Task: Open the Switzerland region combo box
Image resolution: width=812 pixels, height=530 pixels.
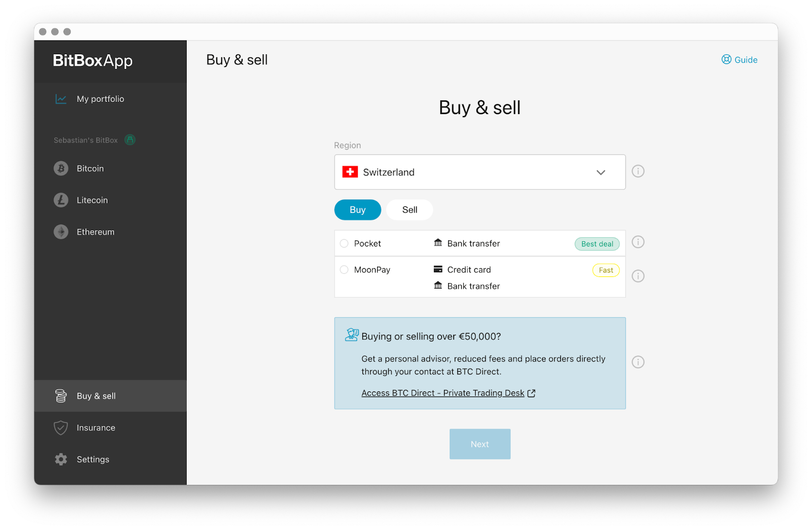Action: click(x=480, y=172)
